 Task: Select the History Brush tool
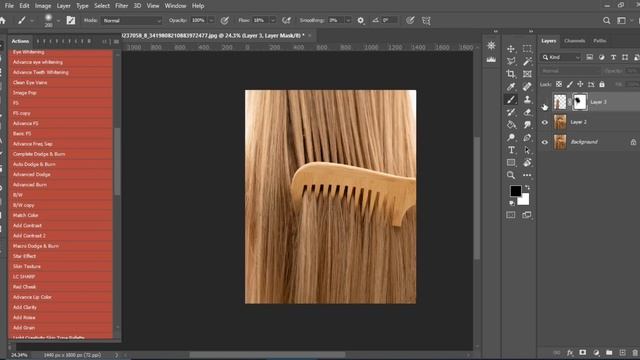[x=511, y=112]
